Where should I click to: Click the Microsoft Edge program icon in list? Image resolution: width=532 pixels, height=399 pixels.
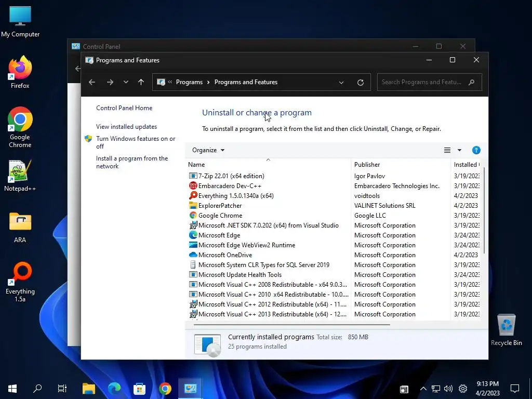[193, 235]
